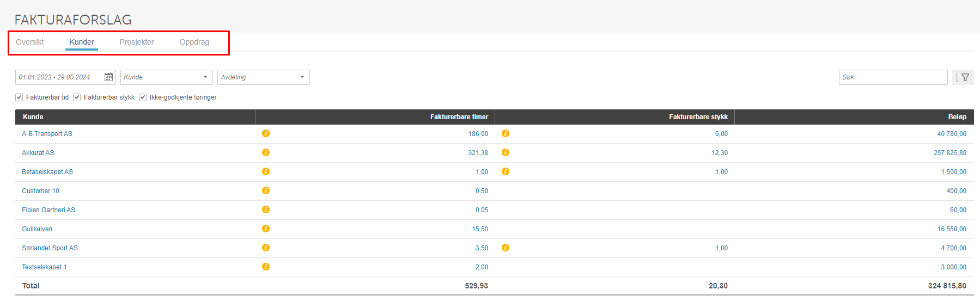
Task: Focus the Søk search field
Action: click(893, 77)
